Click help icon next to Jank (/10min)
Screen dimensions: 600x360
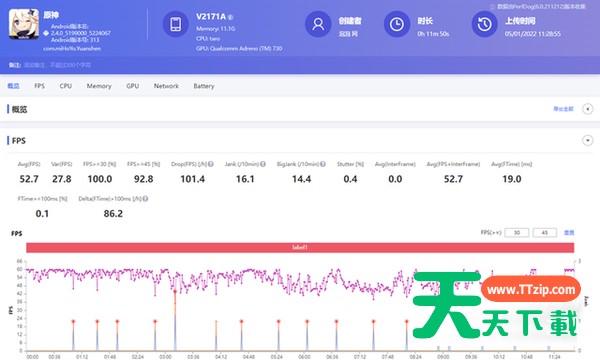tap(263, 164)
